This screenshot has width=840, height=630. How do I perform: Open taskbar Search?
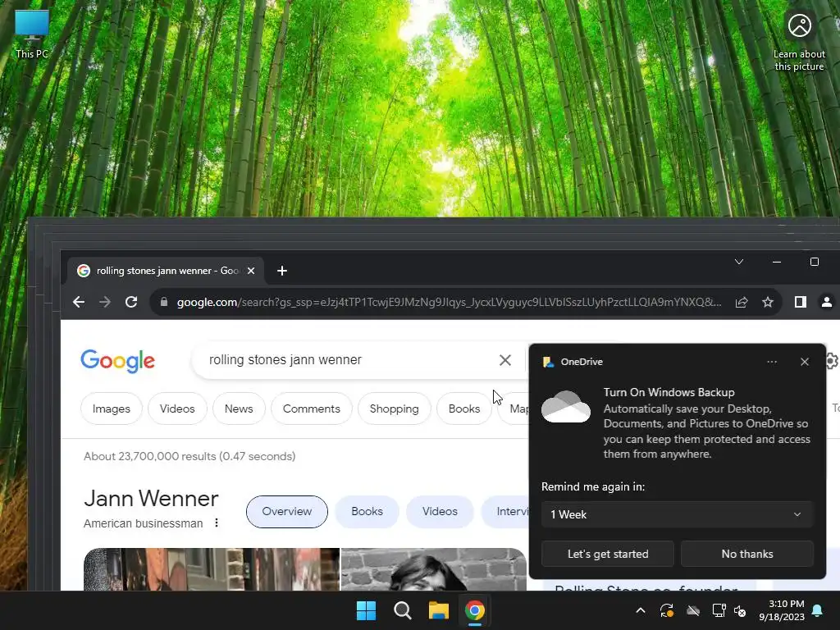pyautogui.click(x=402, y=610)
